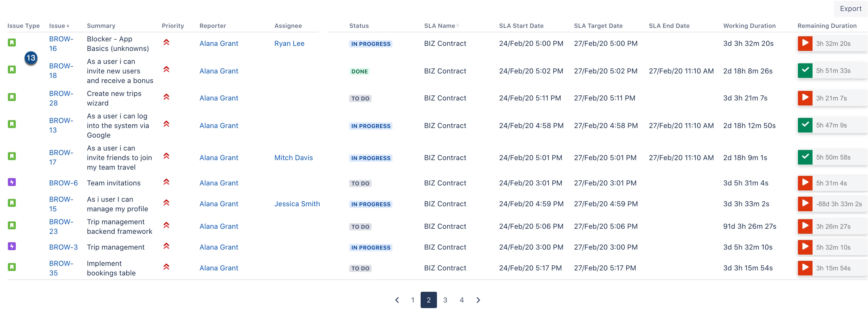Go to the next page using right chevron
Screen dimensions: 868x314
[x=478, y=300]
